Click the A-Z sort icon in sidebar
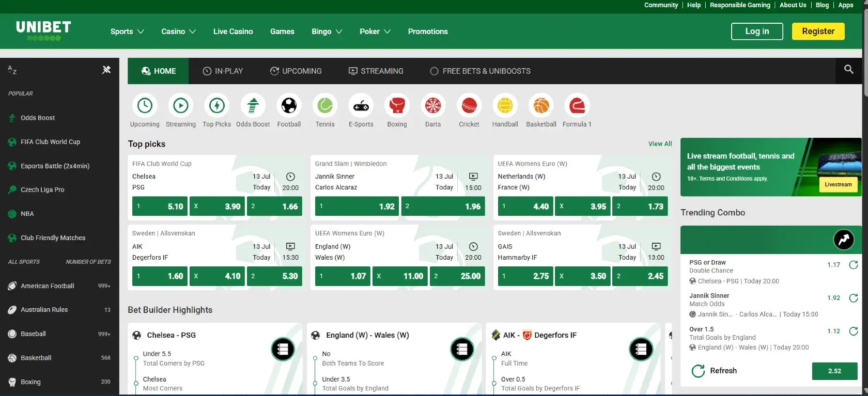868x396 pixels. click(12, 70)
